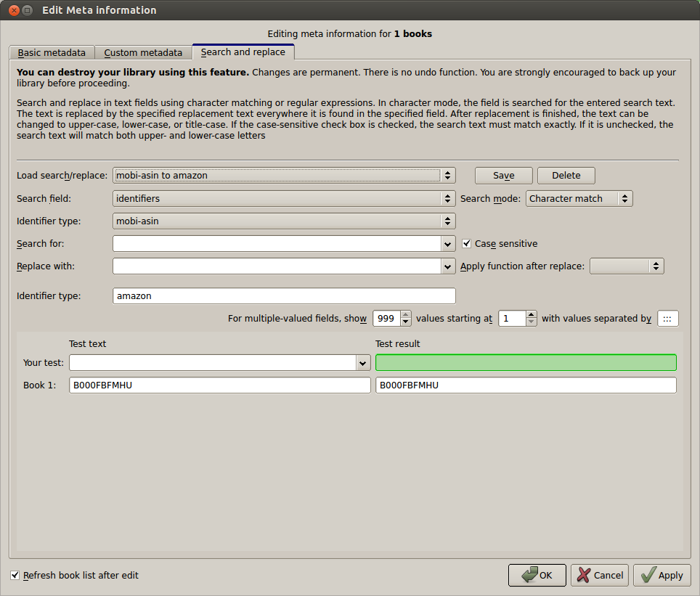Click the values separated by field
This screenshot has width=700, height=596.
(668, 319)
